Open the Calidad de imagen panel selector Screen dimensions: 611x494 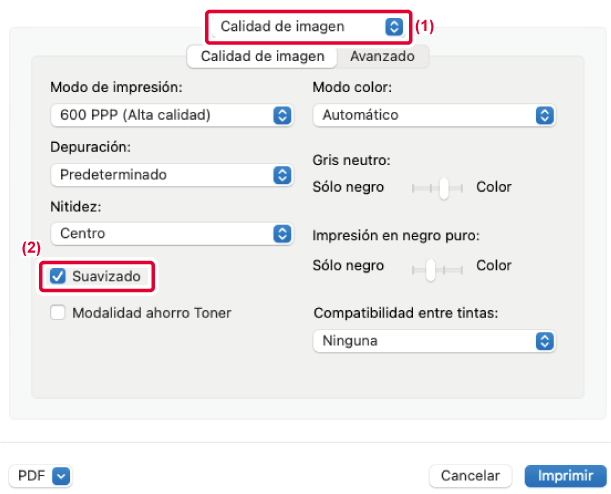tap(308, 26)
